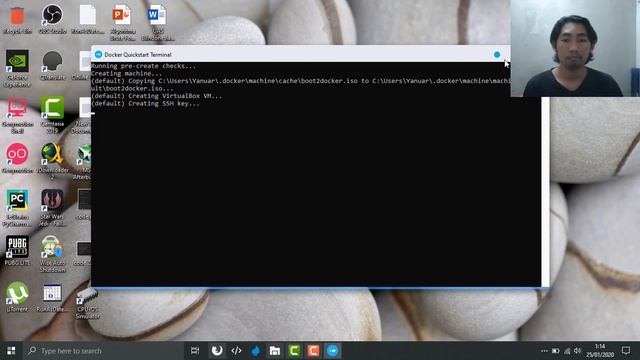Switch to green Camtasia icon in taskbar
The image size is (640, 360).
click(x=294, y=351)
